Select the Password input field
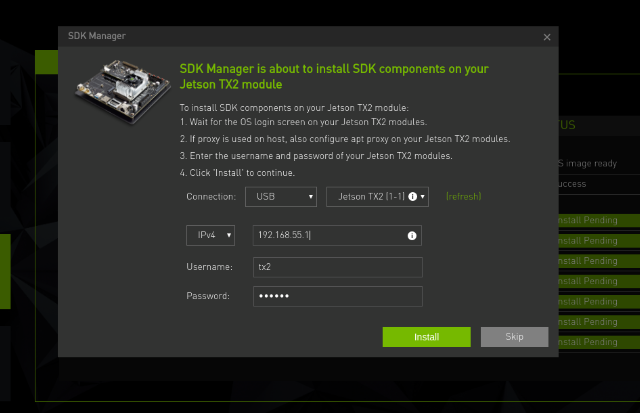 tap(338, 296)
